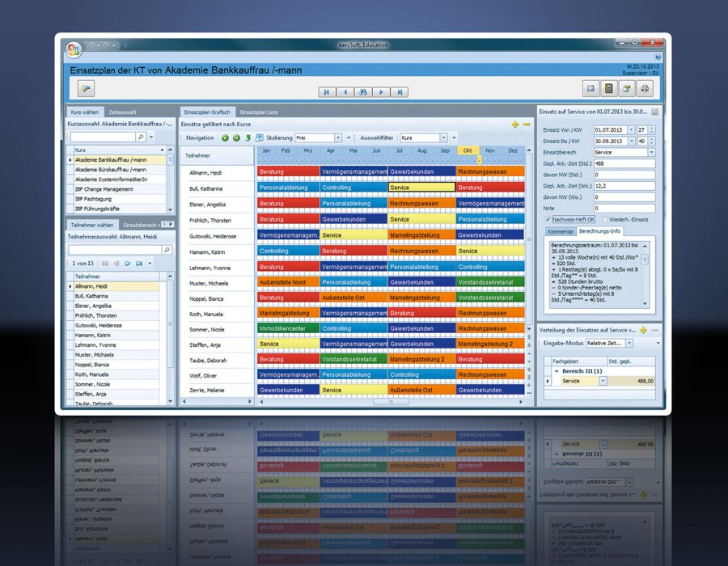
Task: Jump to last record navigation button
Action: click(x=400, y=92)
